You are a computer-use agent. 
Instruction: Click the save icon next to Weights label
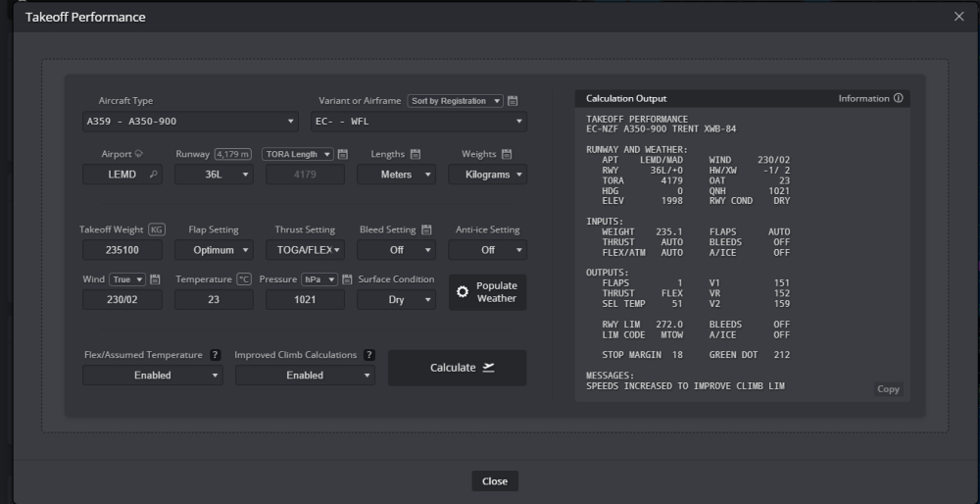[x=507, y=154]
